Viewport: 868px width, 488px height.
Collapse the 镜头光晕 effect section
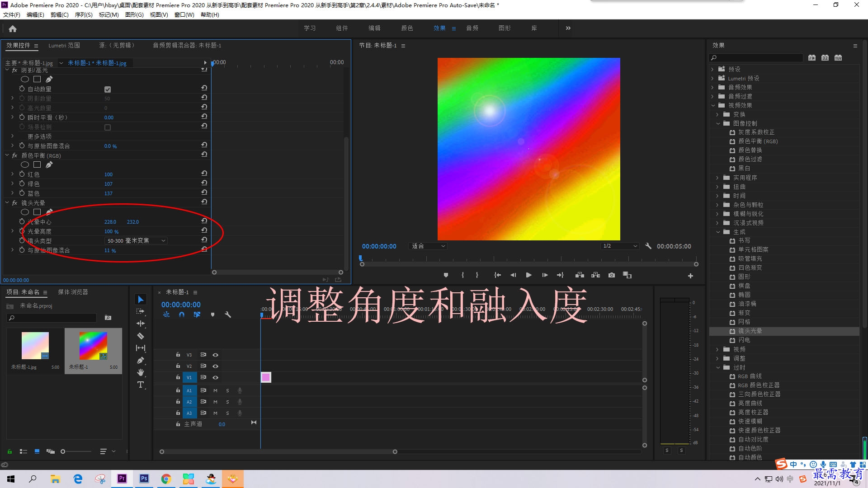pos(7,203)
